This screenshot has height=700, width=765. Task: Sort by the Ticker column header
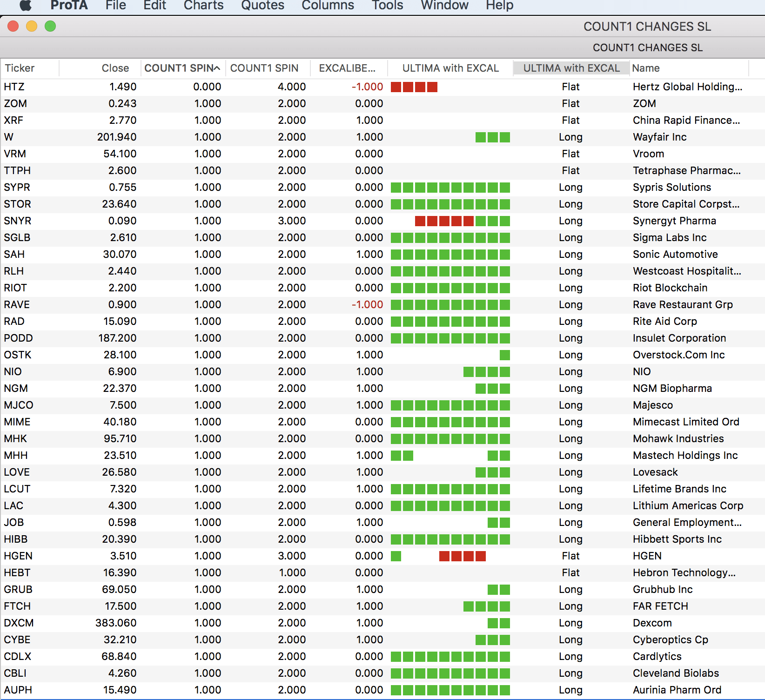[x=20, y=68]
